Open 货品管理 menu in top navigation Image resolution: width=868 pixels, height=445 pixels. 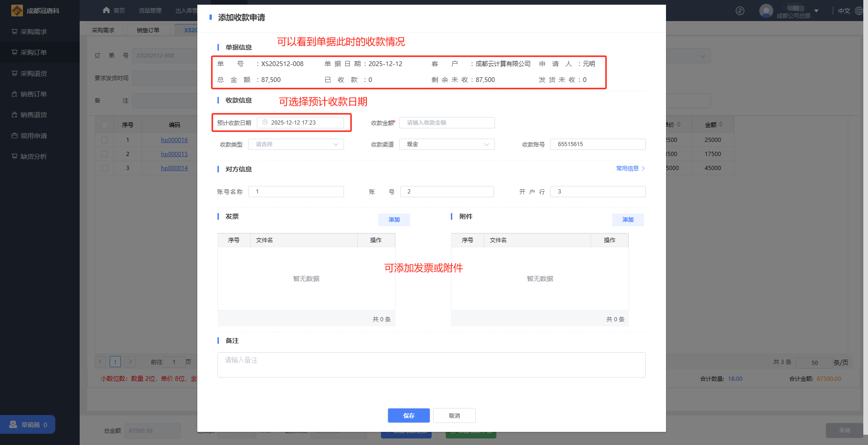150,10
